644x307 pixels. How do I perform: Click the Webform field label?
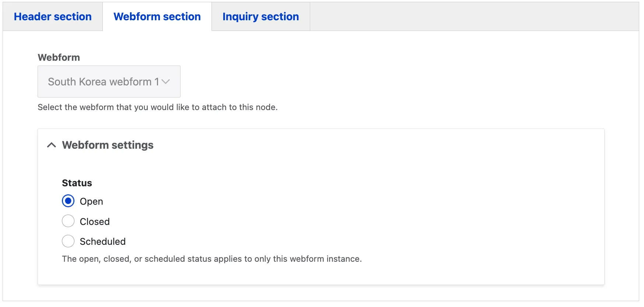click(59, 57)
